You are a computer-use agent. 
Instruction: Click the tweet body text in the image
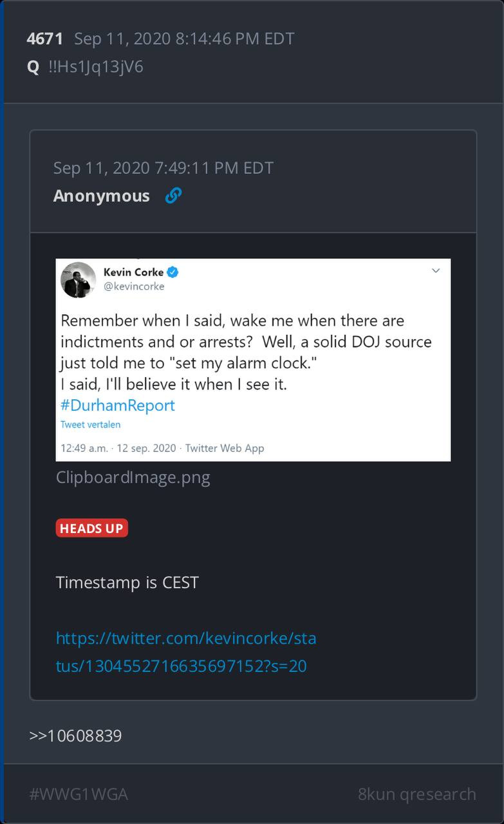(x=246, y=352)
